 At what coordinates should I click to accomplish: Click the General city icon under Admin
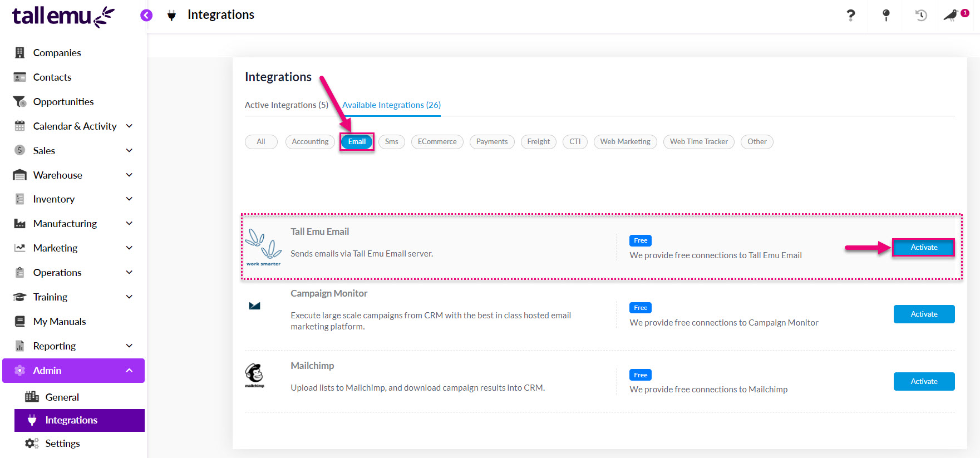click(32, 397)
